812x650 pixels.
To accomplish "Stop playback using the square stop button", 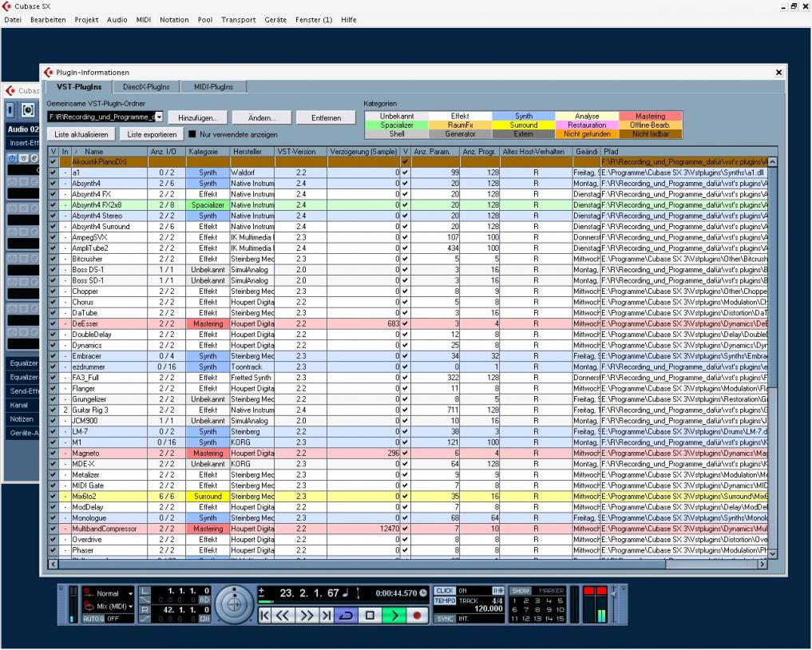I will 370,616.
